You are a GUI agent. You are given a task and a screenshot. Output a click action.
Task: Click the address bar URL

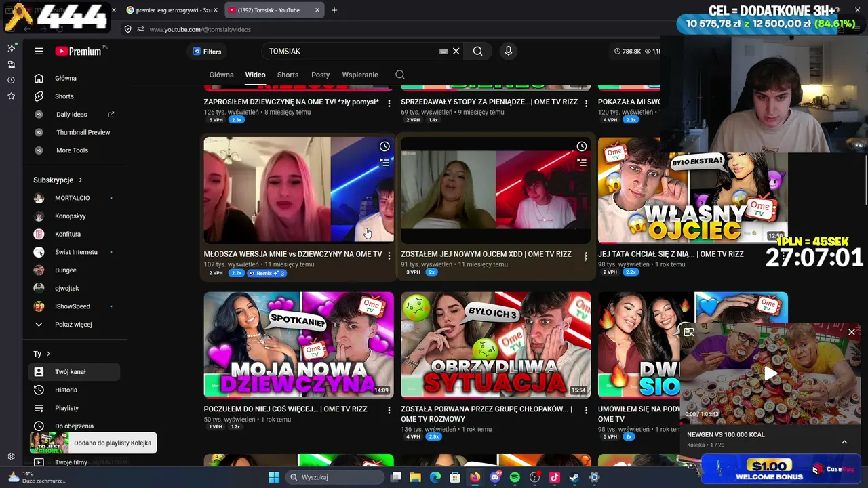pos(200,29)
